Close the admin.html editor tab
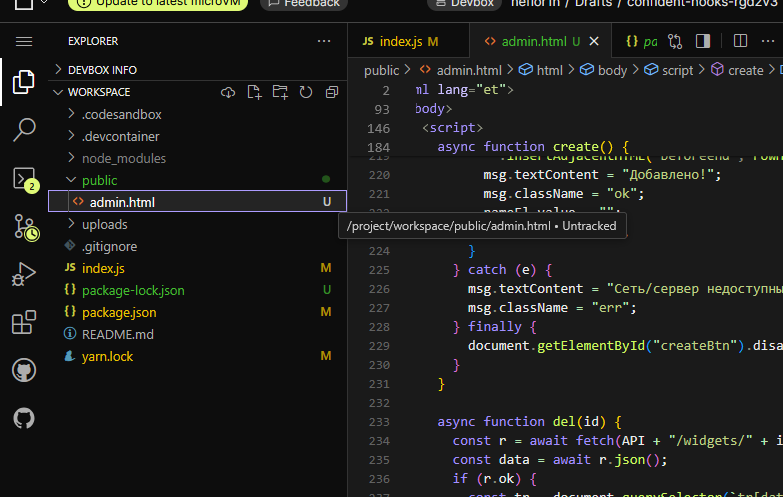 [595, 41]
